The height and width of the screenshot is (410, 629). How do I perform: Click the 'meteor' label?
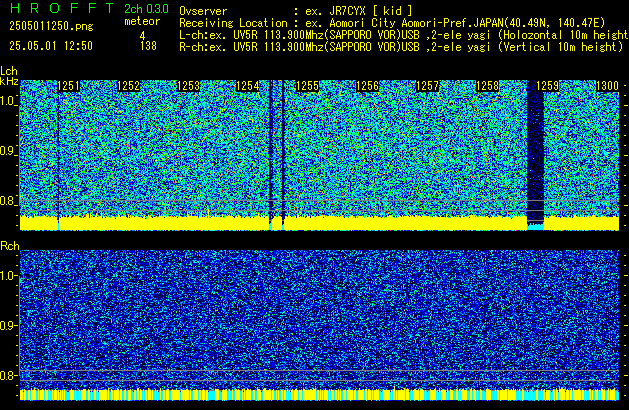(142, 21)
